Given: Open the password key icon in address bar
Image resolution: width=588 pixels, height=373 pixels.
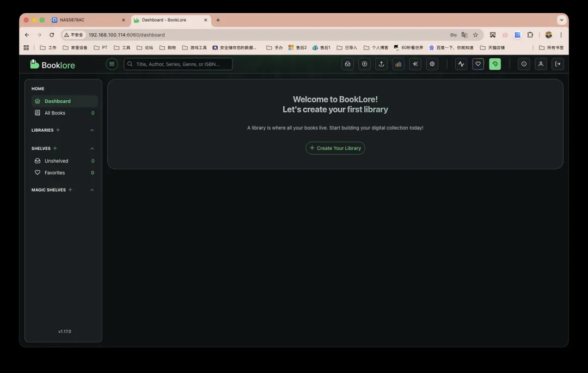Looking at the screenshot, I should tap(454, 35).
